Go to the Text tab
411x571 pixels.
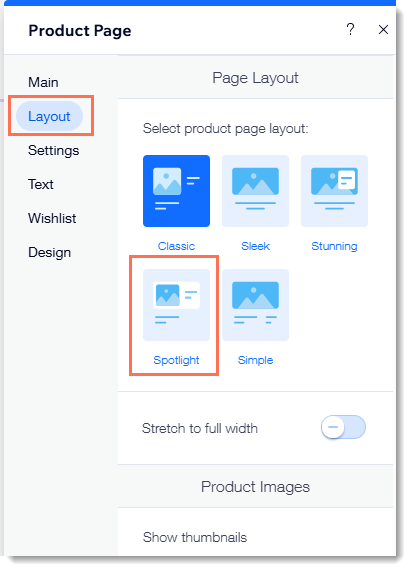(x=41, y=184)
